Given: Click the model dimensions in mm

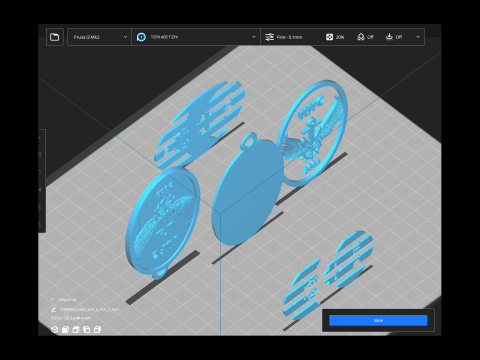Looking at the screenshot, I should point(70,318).
